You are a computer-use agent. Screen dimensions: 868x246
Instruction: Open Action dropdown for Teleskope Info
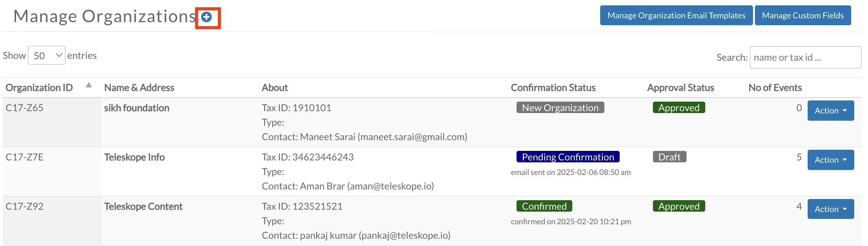831,160
